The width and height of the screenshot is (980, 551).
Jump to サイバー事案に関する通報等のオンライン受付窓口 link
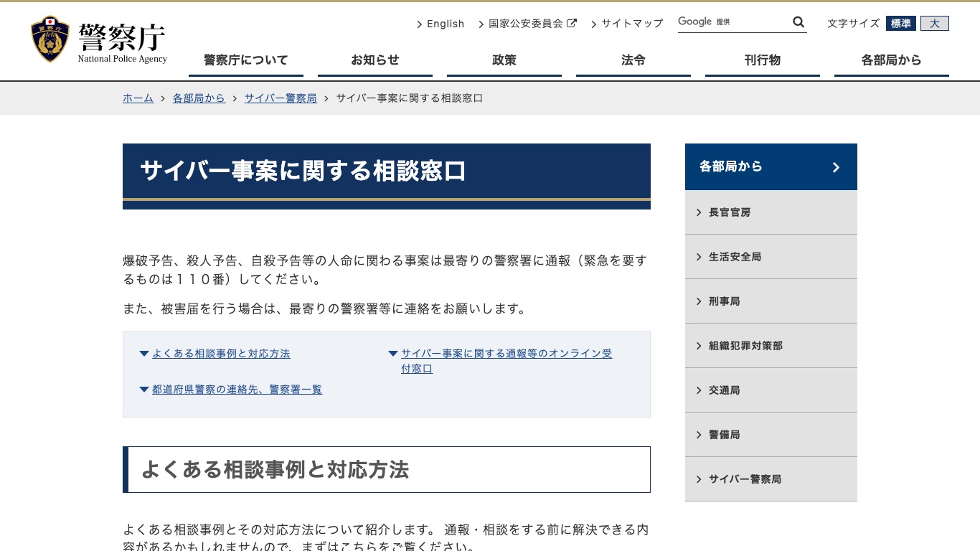[507, 361]
